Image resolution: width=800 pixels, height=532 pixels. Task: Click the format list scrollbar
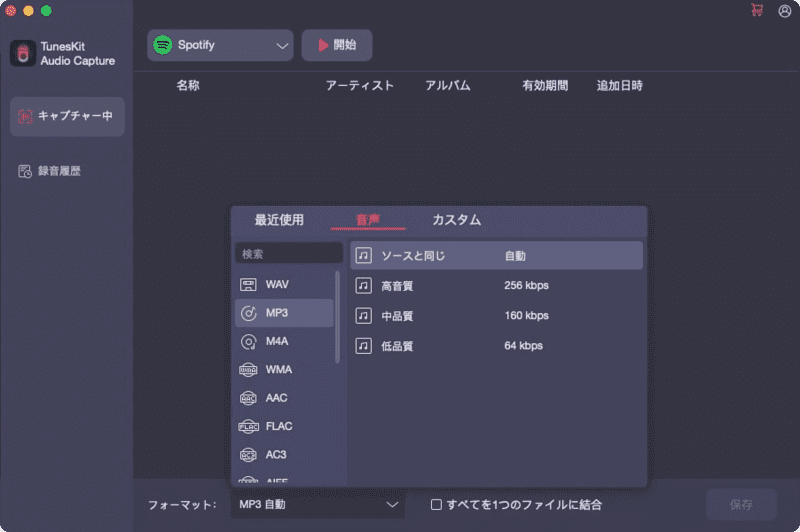(337, 317)
